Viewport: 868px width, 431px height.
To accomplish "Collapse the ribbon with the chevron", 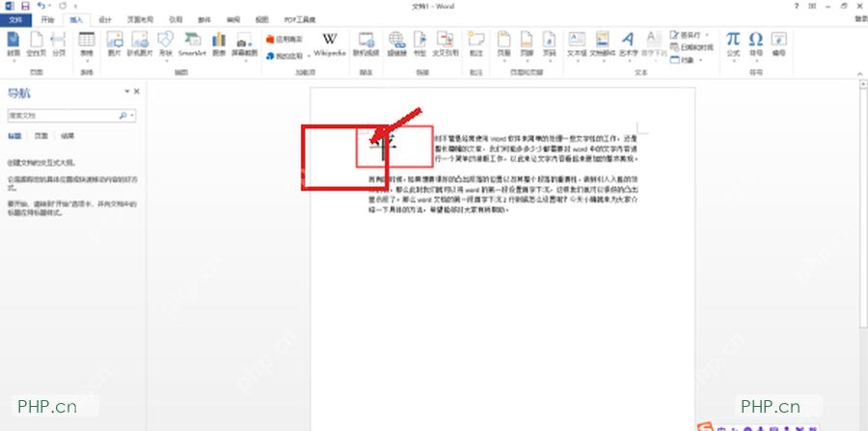I will click(859, 73).
